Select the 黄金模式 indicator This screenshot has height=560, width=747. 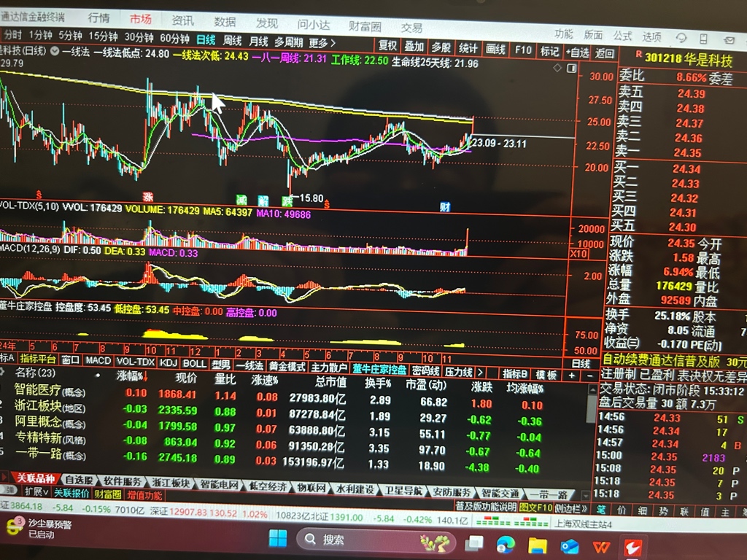tap(287, 366)
